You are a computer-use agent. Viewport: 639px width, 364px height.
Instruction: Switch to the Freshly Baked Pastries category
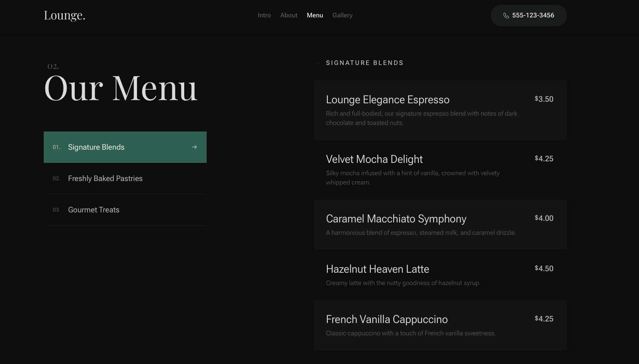click(105, 178)
